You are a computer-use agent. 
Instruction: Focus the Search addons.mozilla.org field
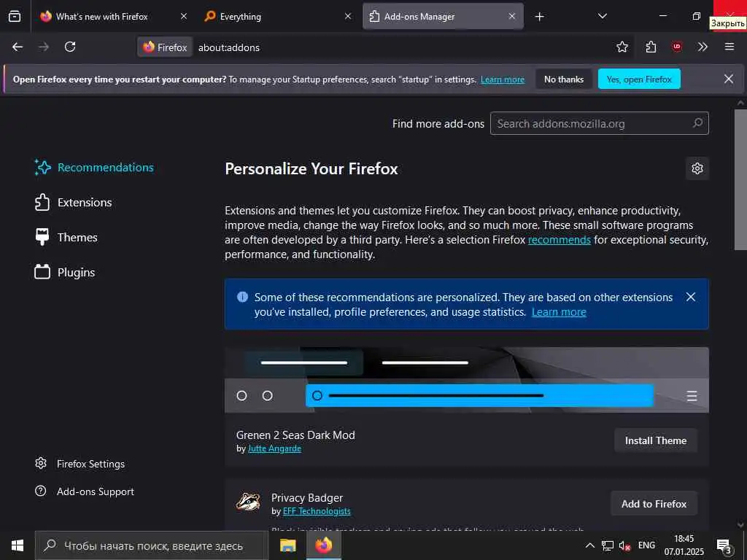pos(600,123)
